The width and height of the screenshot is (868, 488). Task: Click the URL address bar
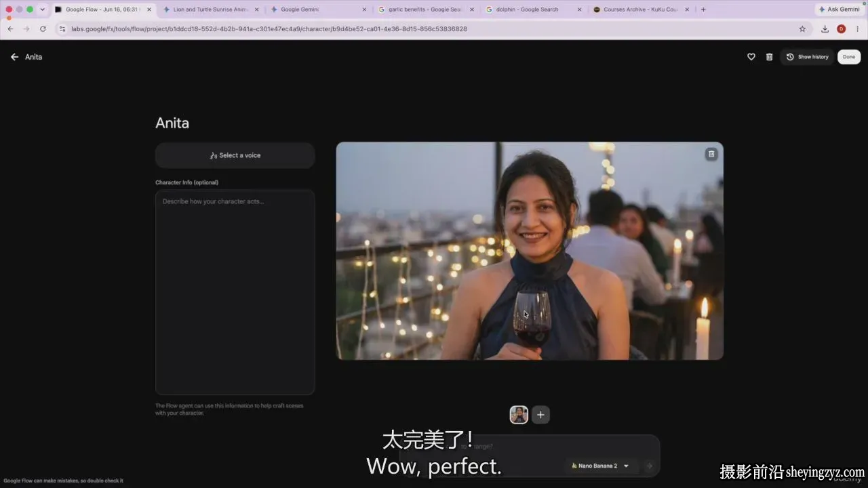(x=434, y=29)
